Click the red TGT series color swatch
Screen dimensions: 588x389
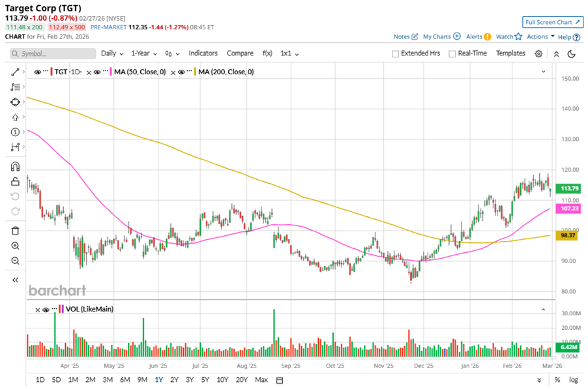coord(51,72)
